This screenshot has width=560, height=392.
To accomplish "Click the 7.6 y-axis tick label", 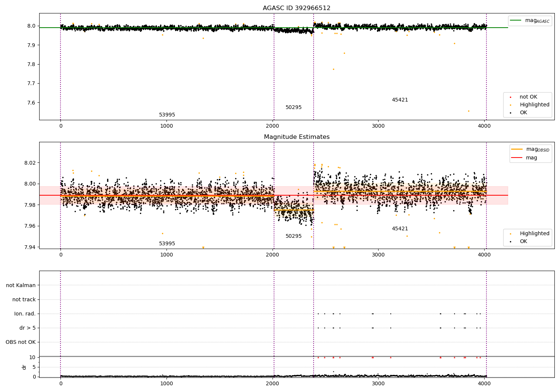I will 31,103.
